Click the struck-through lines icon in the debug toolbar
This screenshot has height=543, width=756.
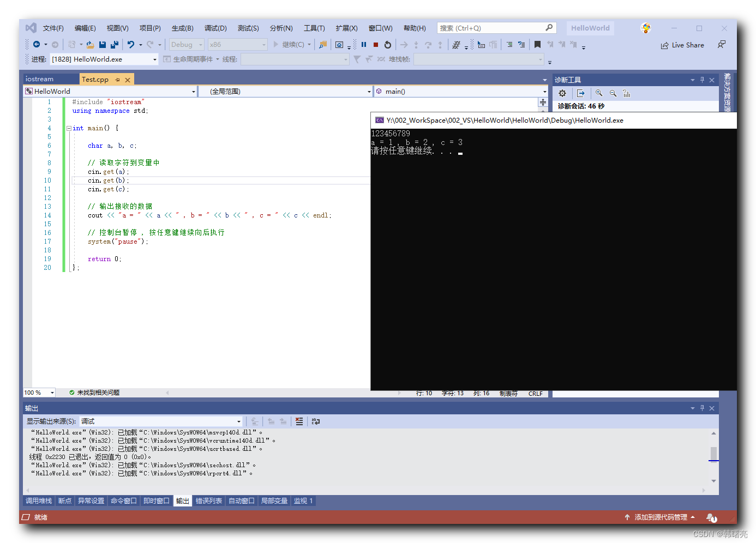point(456,45)
